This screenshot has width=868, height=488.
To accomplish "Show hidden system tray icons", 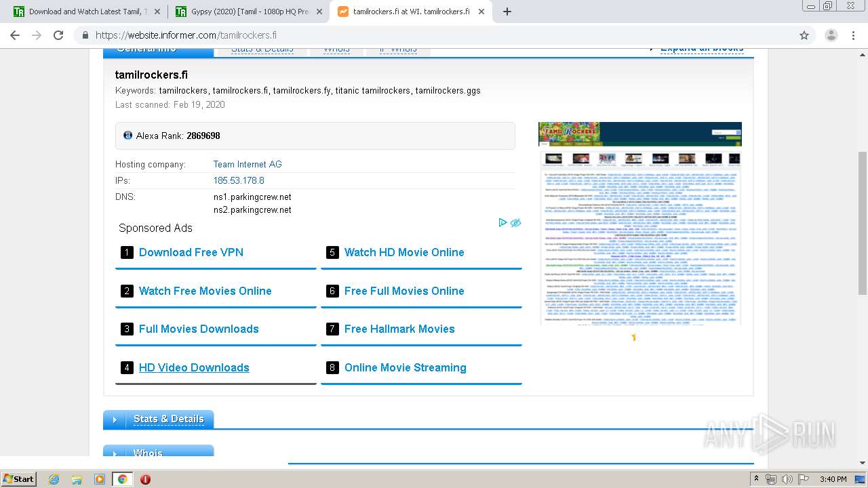I will [x=757, y=479].
